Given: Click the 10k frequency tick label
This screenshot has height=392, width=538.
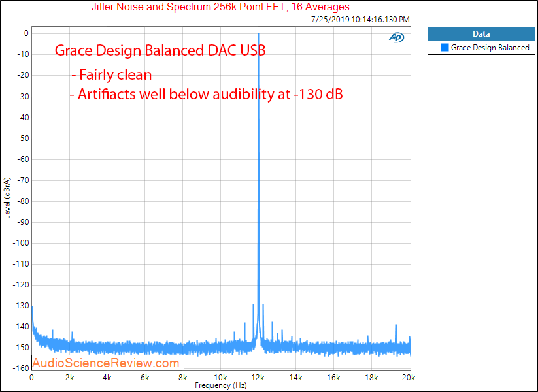Looking at the screenshot, I should (x=220, y=378).
